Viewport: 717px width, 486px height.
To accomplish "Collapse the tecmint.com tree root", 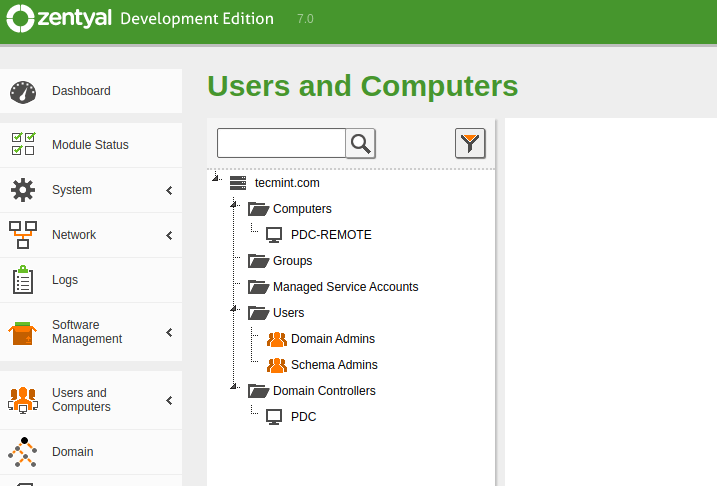I will [216, 178].
